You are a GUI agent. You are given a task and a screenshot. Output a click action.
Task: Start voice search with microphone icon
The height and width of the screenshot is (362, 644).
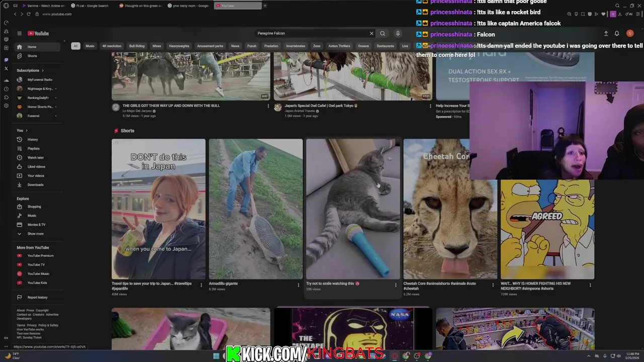pyautogui.click(x=397, y=33)
